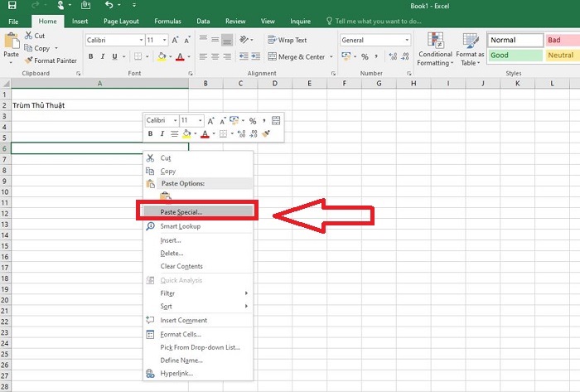The image size is (580, 392).
Task: Click Bold in the floating mini toolbar
Action: click(x=150, y=134)
